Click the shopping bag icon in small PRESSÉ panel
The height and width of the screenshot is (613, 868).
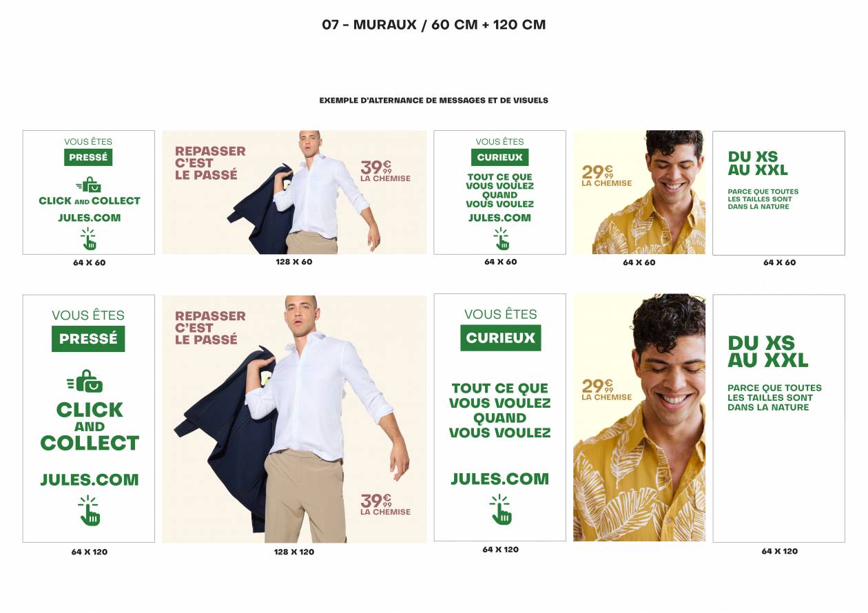coord(89,185)
